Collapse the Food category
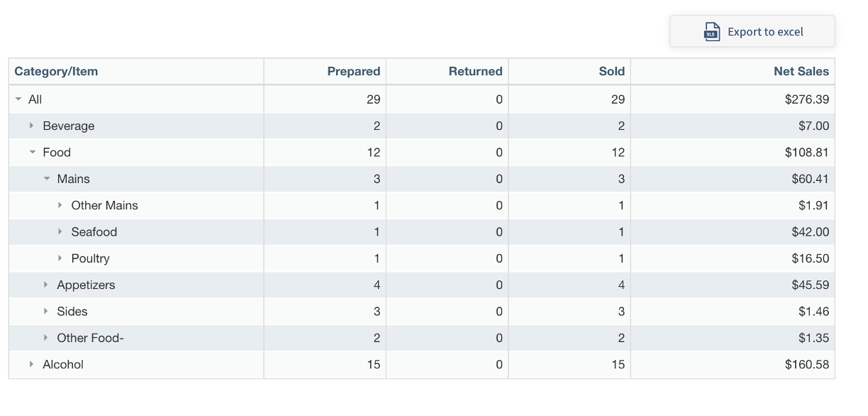 [33, 153]
